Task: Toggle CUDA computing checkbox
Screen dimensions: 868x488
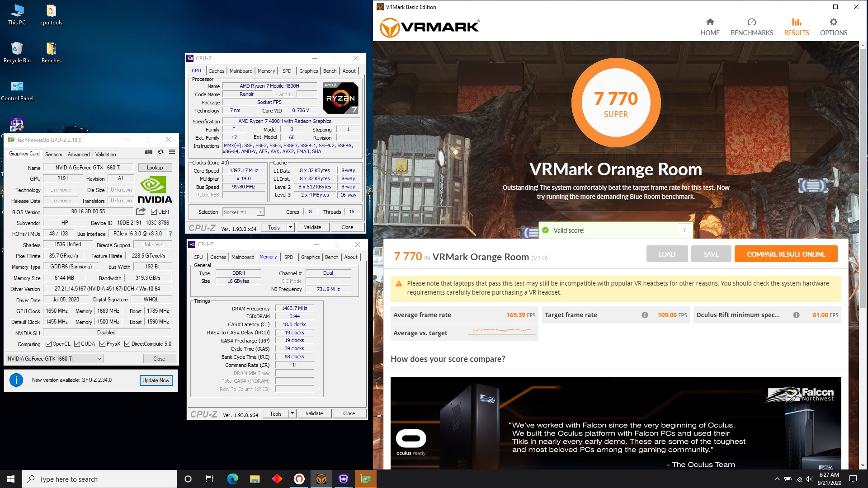Action: point(77,344)
